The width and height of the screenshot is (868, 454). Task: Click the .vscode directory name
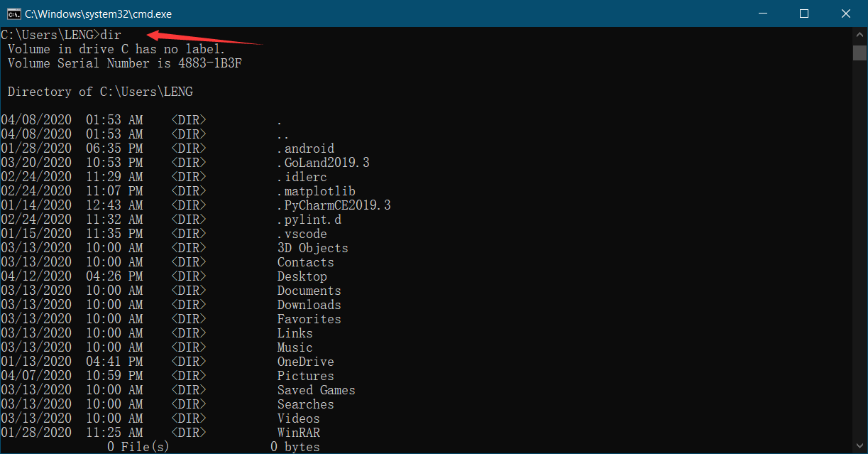pyautogui.click(x=302, y=234)
